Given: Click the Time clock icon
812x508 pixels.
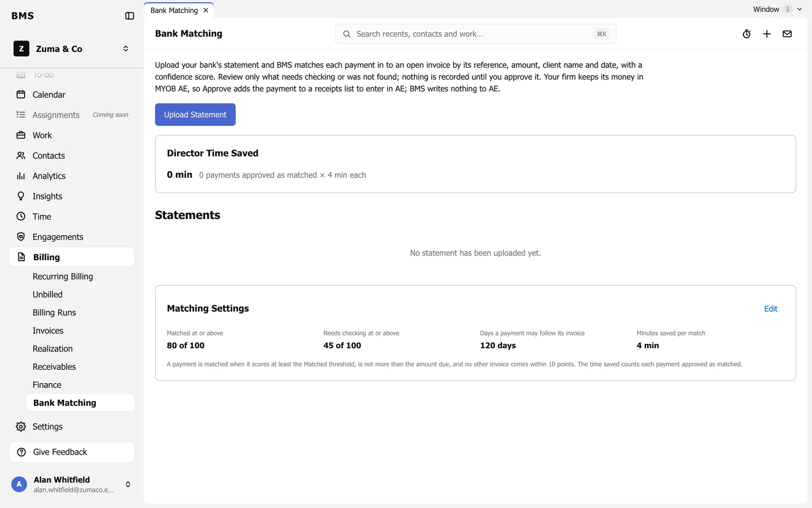Looking at the screenshot, I should pyautogui.click(x=21, y=217).
